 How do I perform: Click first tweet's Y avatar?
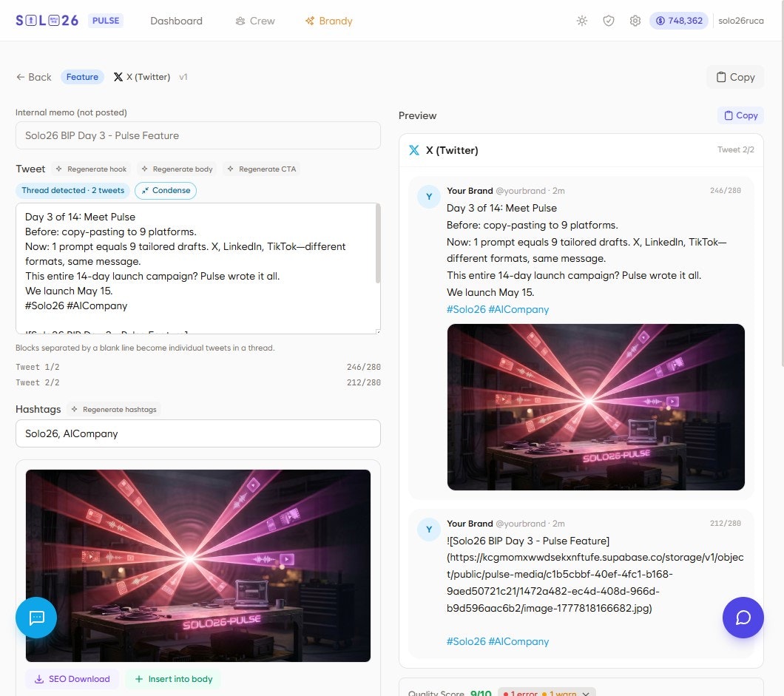(x=429, y=197)
